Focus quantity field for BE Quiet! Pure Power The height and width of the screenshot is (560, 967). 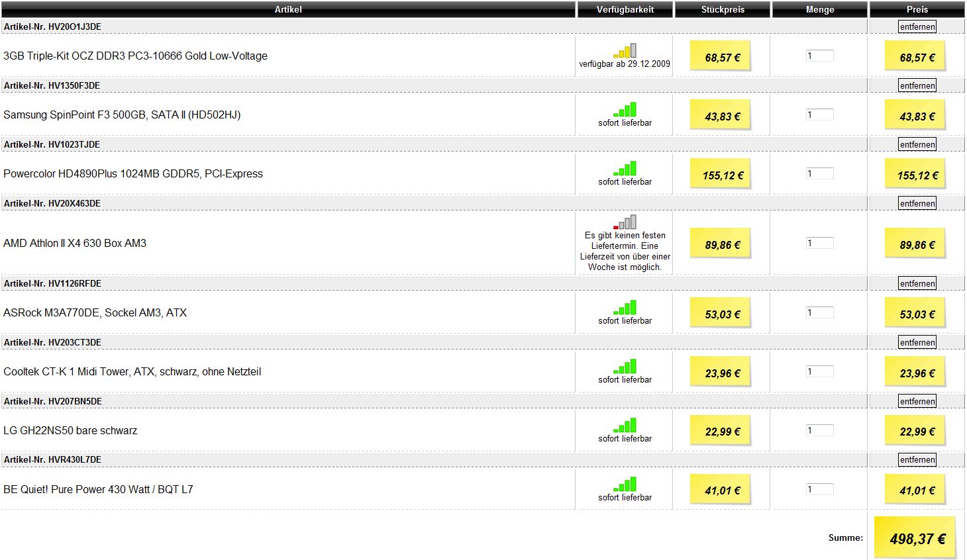pyautogui.click(x=819, y=489)
